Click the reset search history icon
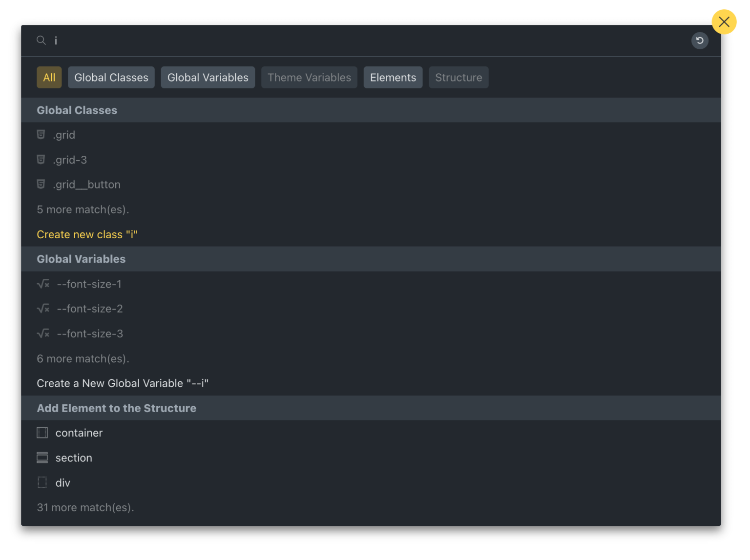 [700, 41]
